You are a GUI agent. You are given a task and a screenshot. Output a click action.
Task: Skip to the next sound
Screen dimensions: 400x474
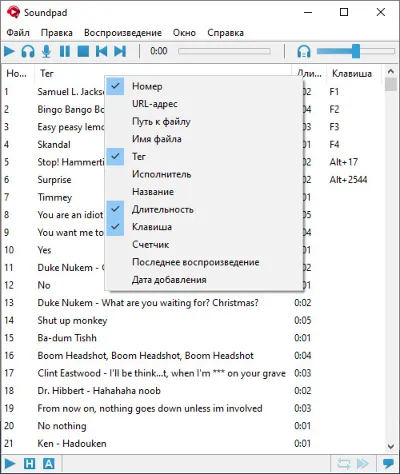click(x=120, y=52)
